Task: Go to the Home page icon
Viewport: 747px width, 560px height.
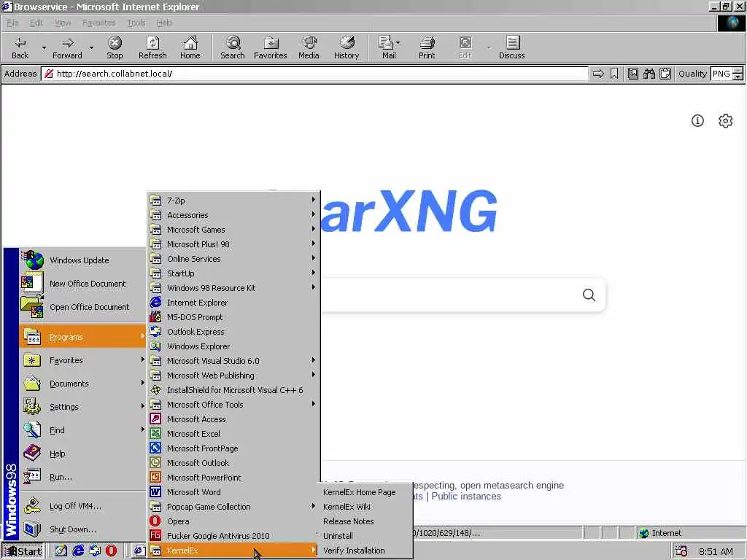Action: coord(190,47)
